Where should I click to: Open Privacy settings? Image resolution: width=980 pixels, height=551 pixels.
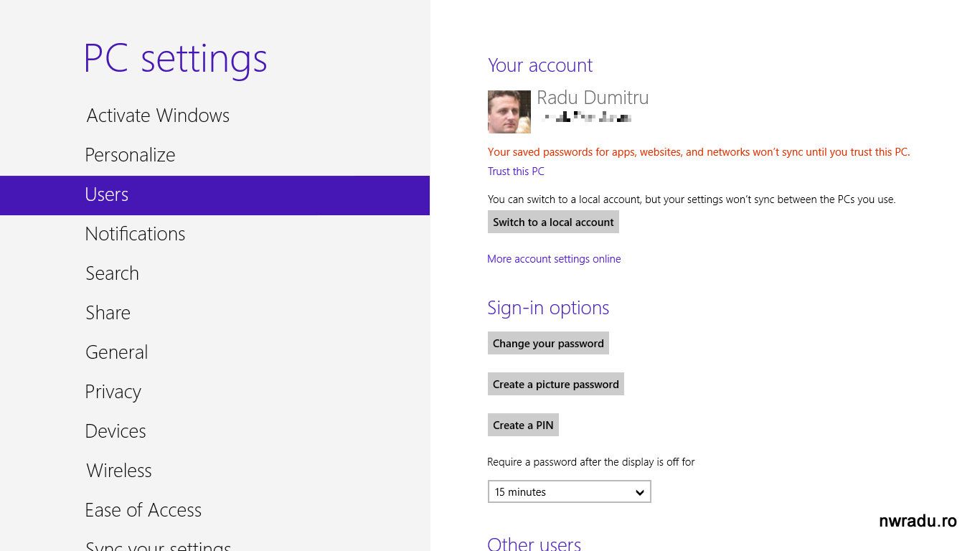tap(113, 392)
